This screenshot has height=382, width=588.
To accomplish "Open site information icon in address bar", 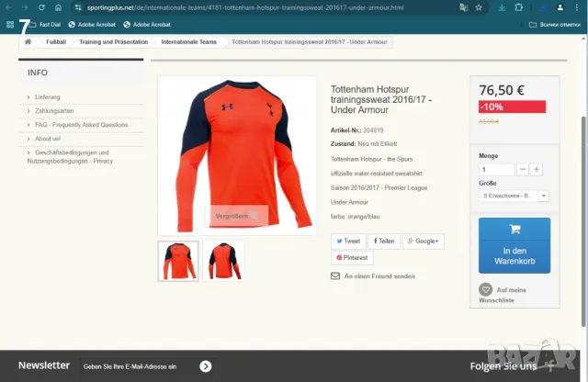I will (x=77, y=7).
